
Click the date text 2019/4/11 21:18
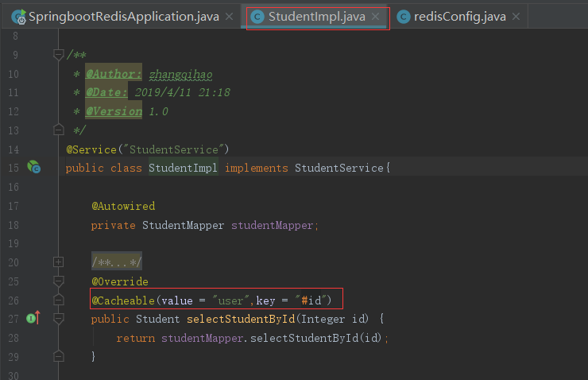[x=182, y=92]
